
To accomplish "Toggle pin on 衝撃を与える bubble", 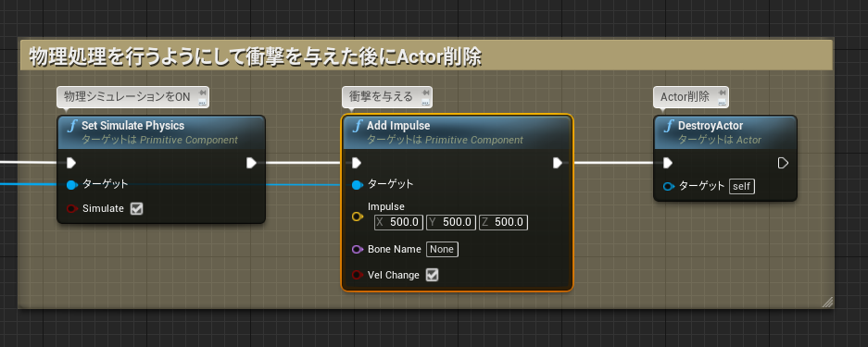I will (425, 93).
